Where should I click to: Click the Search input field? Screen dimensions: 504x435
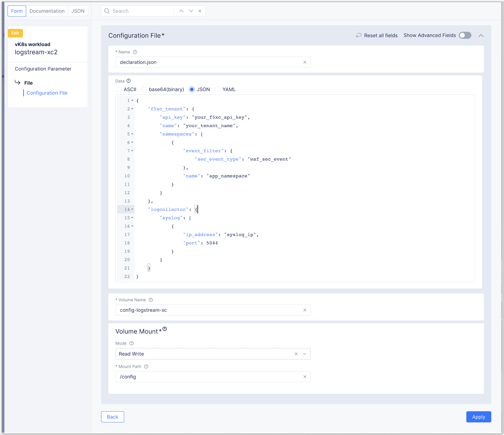coord(142,11)
